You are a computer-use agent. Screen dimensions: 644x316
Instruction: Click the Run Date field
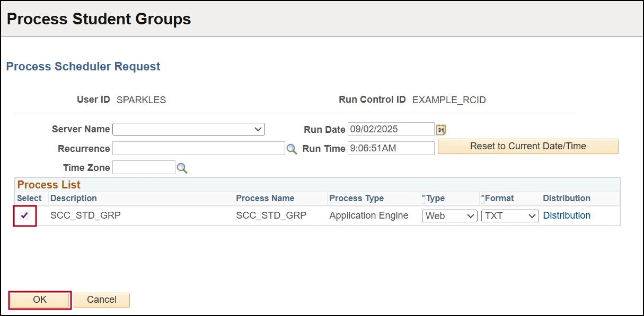pyautogui.click(x=391, y=129)
